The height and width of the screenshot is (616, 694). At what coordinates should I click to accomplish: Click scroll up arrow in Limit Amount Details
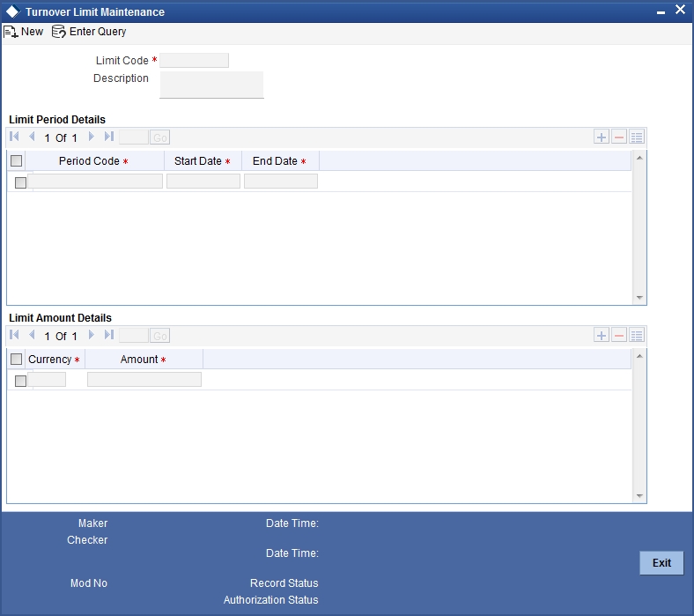click(x=639, y=356)
